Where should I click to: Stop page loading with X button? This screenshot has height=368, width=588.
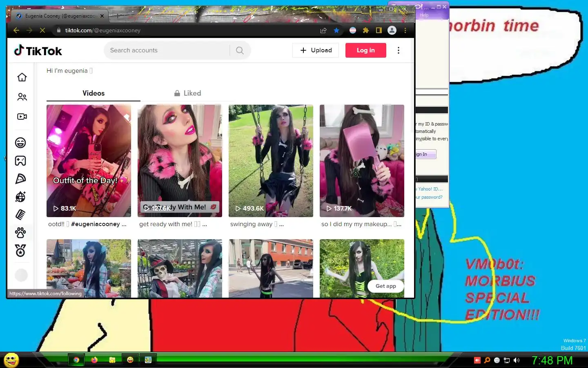click(42, 30)
